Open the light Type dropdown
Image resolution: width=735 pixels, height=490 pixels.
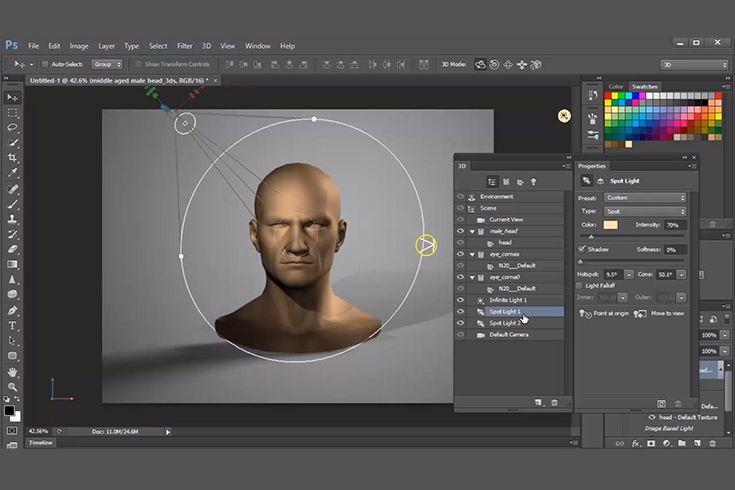pos(645,211)
